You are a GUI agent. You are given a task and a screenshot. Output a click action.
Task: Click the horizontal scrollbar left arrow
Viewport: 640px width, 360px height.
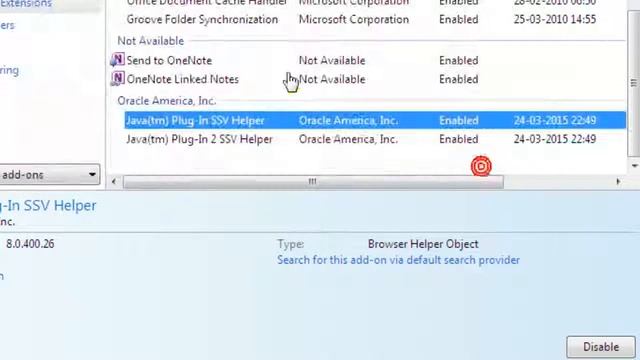(x=114, y=182)
